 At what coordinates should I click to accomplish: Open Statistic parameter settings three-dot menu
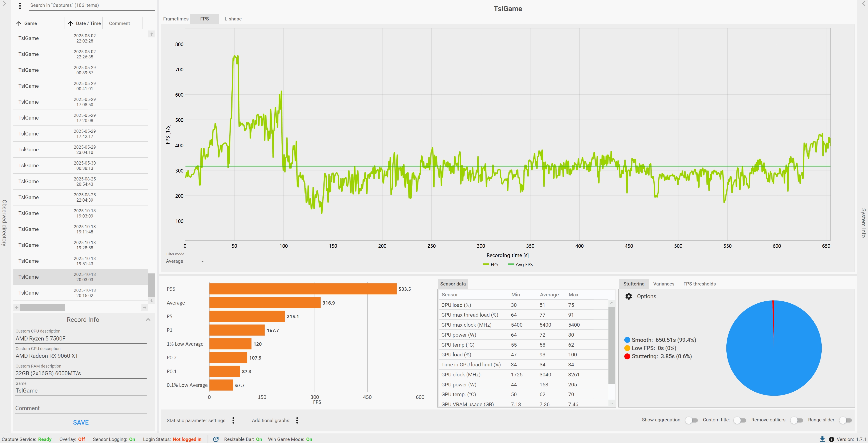(x=233, y=420)
